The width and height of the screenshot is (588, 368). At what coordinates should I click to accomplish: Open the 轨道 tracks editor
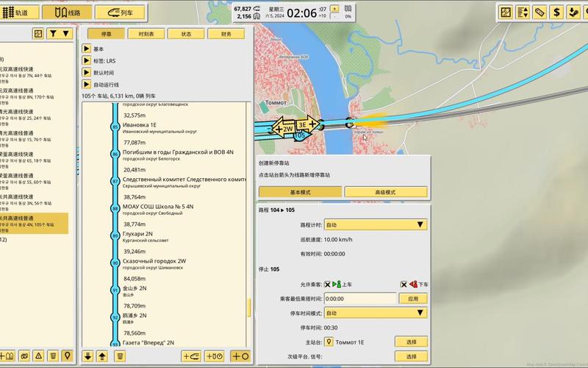tap(19, 13)
